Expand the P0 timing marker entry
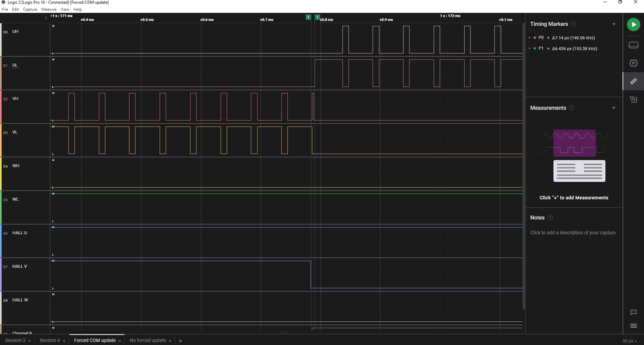The width and height of the screenshot is (644, 345). point(530,38)
